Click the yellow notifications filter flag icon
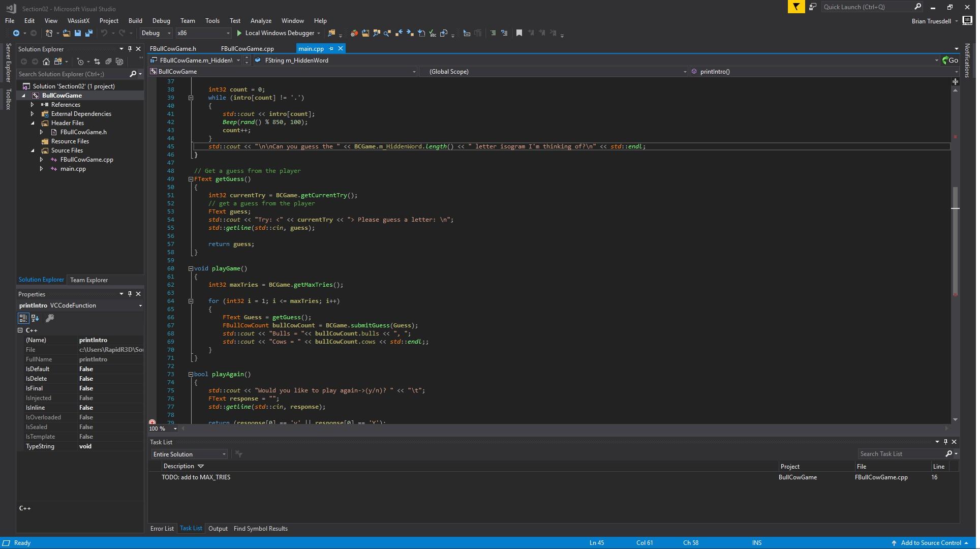Screen dimensions: 980x549 tap(796, 7)
